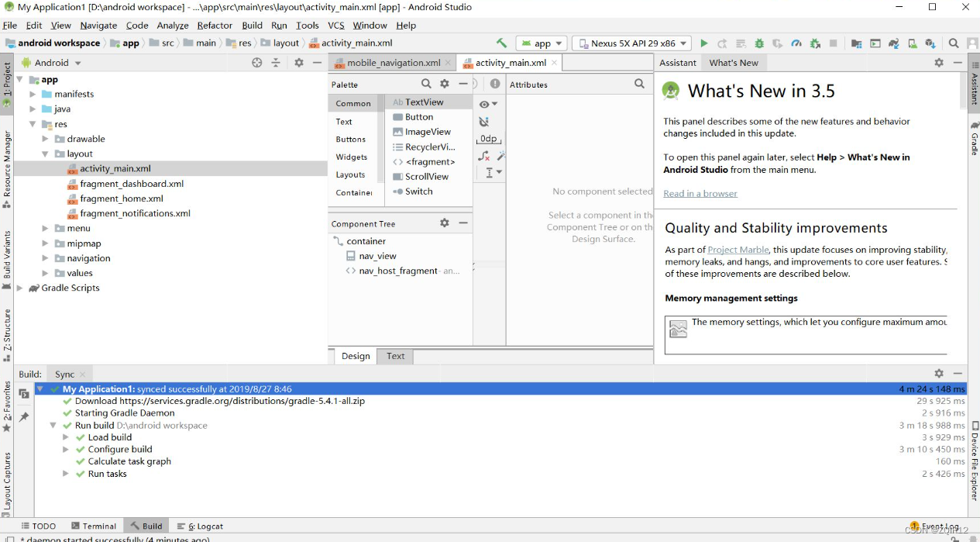Screen dimensions: 980x542
Task: Expand the Run tasks step
Action: point(66,474)
